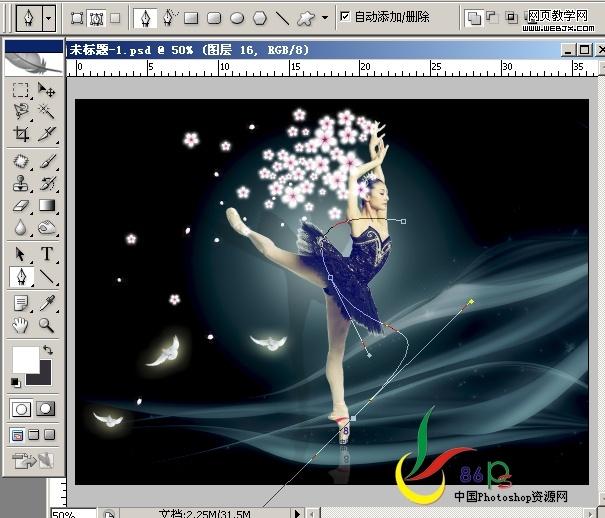
Task: Open geometry options dropdown arrow
Action: point(325,18)
